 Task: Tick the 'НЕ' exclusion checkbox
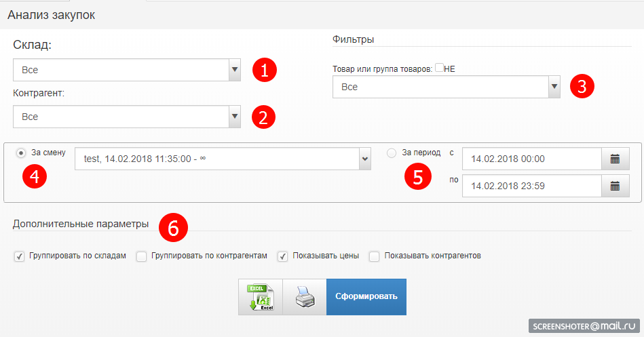pos(440,68)
